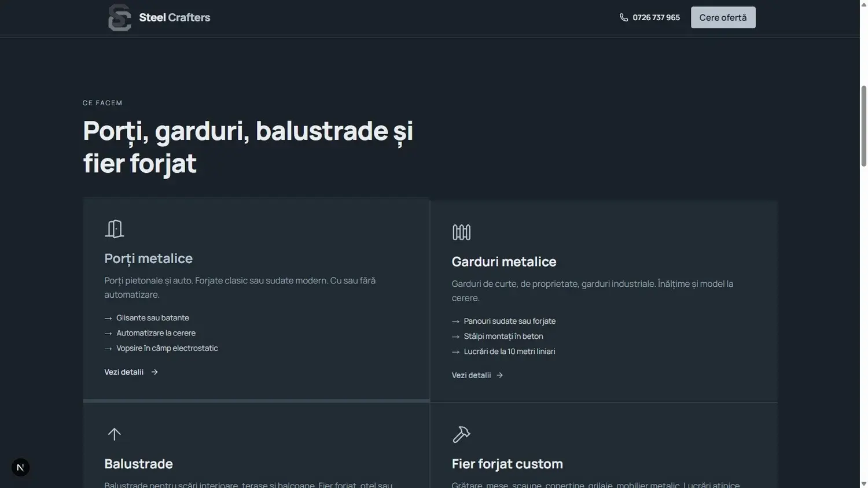Viewport: 868px width, 488px height.
Task: Click the arrow bullet beside Lucrări de la 10 metri
Action: pos(455,352)
